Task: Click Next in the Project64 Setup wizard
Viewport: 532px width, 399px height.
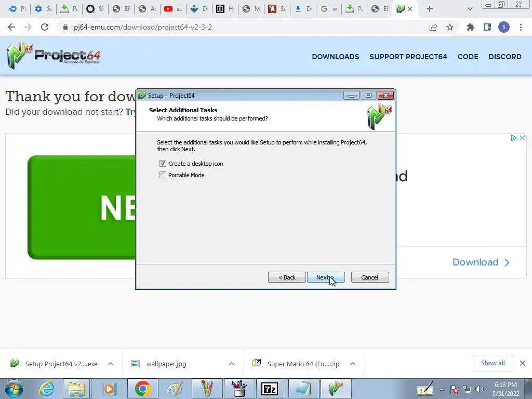Action: [326, 277]
